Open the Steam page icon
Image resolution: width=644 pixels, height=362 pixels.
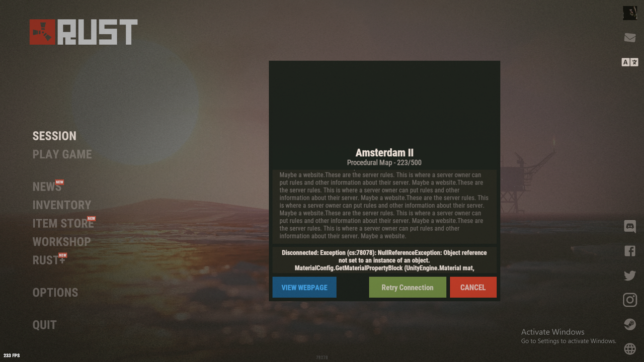630,324
